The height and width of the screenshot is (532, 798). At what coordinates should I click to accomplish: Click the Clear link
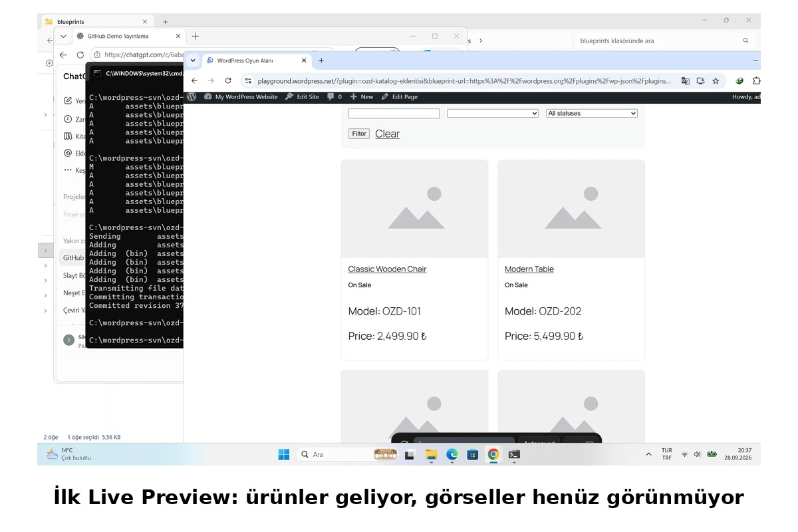coord(387,134)
